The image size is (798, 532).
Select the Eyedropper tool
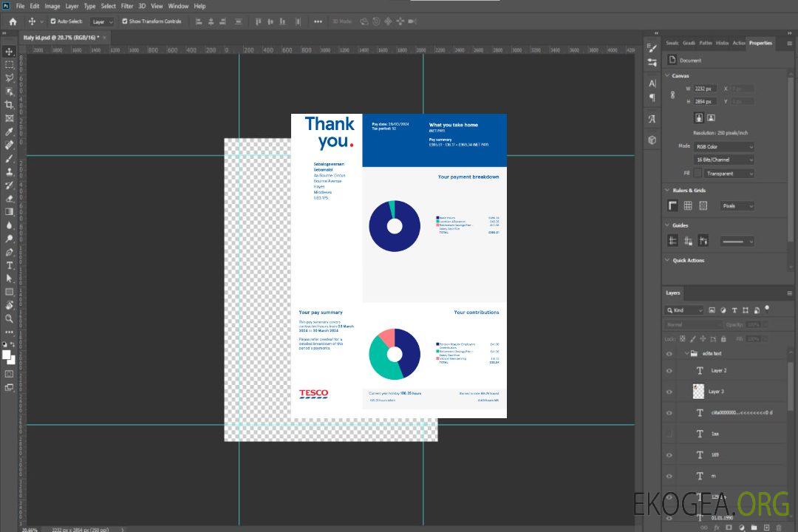[x=9, y=132]
